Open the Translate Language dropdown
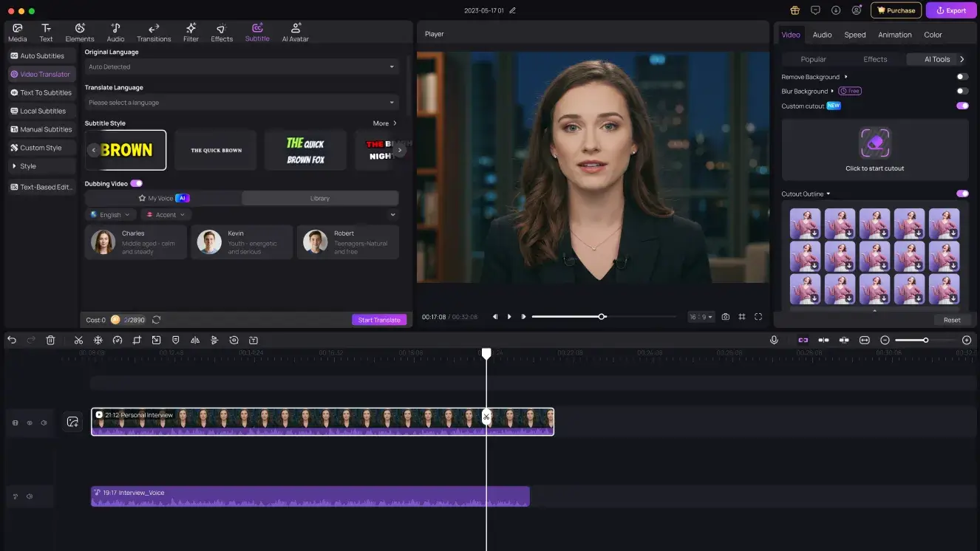This screenshot has width=980, height=551. click(242, 103)
